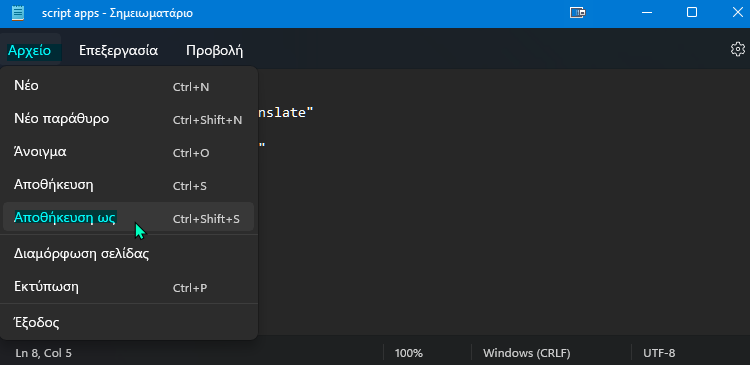Choose Νέο from the file menu
The height and width of the screenshot is (365, 750).
128,87
